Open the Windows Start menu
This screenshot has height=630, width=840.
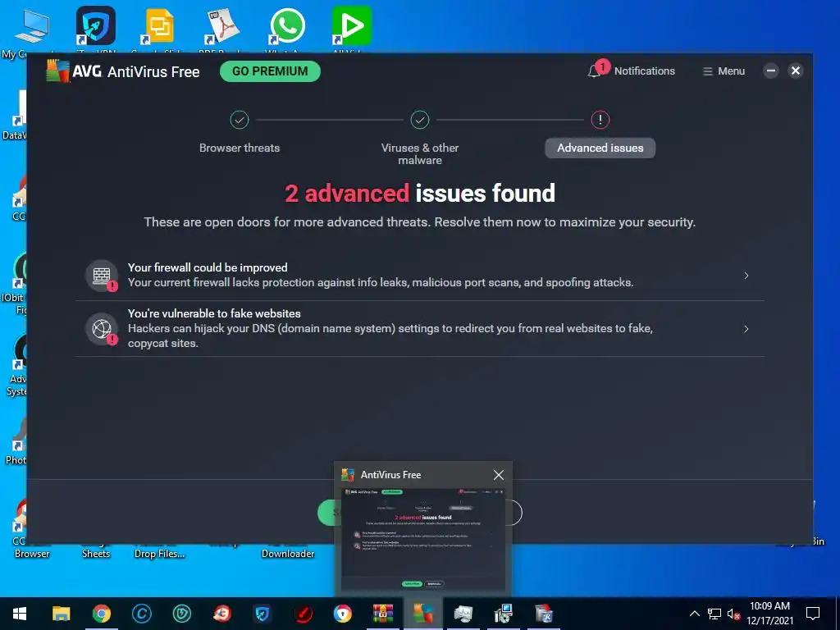pyautogui.click(x=20, y=614)
